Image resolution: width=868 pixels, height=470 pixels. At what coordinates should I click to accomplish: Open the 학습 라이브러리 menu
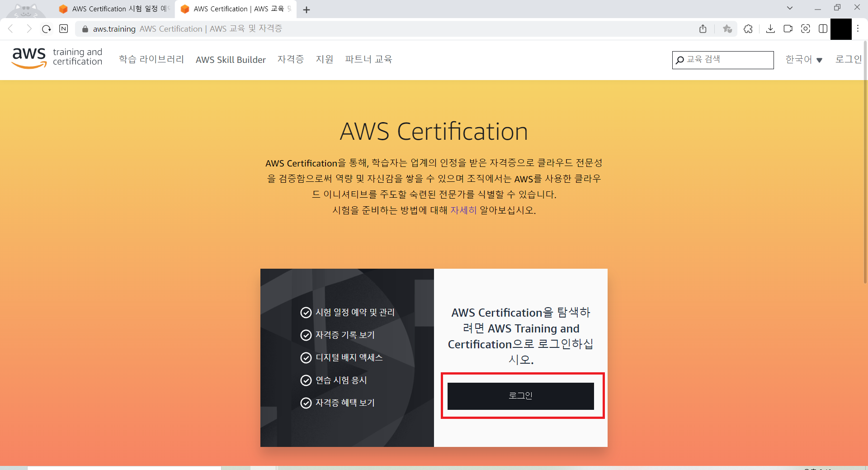tap(151, 59)
